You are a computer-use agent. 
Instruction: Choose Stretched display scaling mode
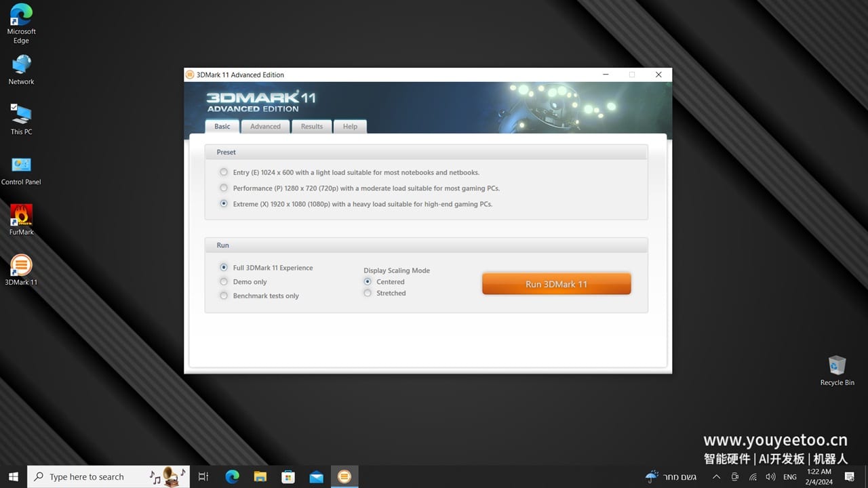368,293
